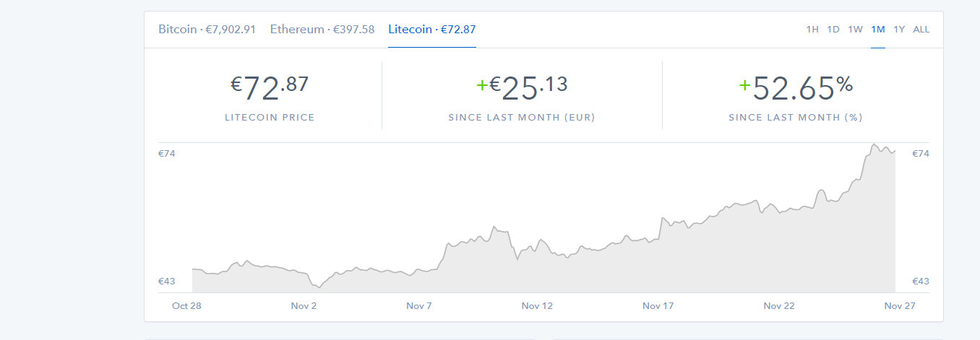Click the Nov 22 date label

[779, 306]
